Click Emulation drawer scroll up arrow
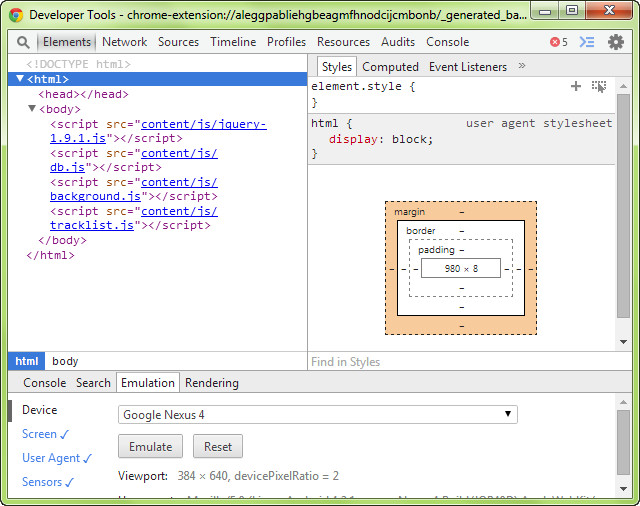 [x=623, y=402]
